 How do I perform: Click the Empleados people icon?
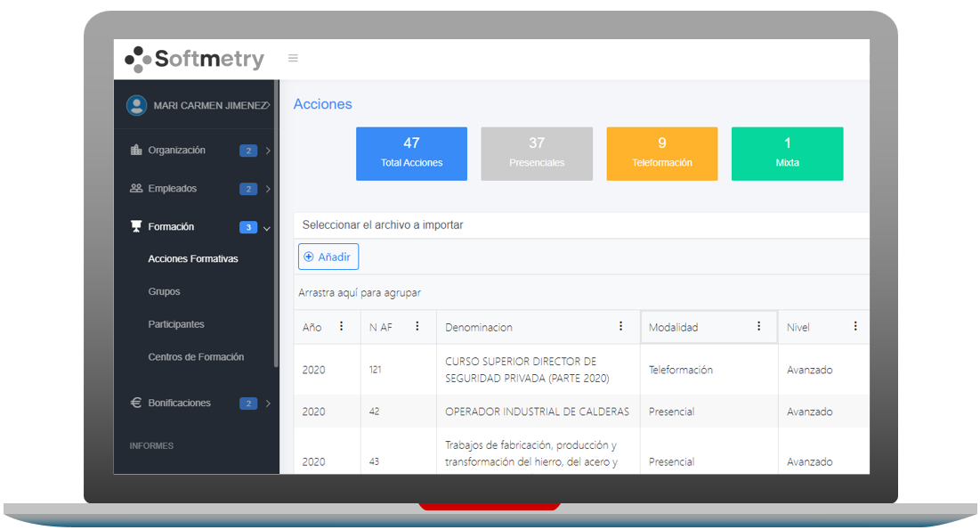(x=135, y=188)
